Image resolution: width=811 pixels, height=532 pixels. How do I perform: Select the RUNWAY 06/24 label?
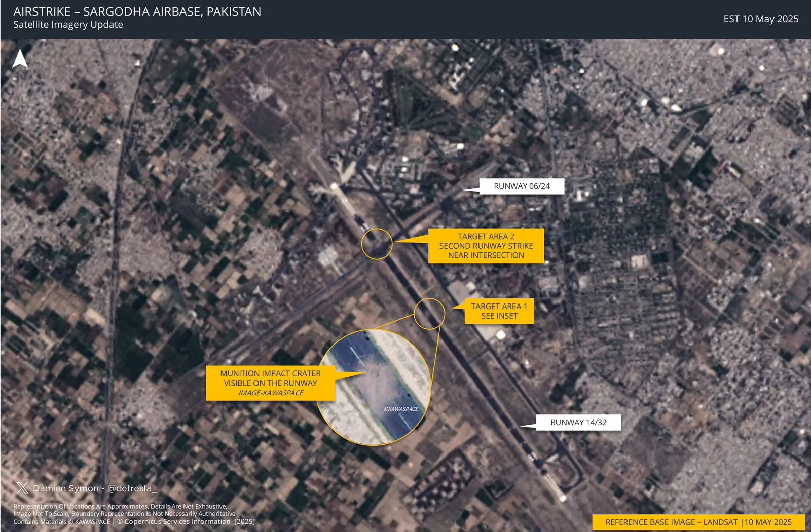coord(522,186)
